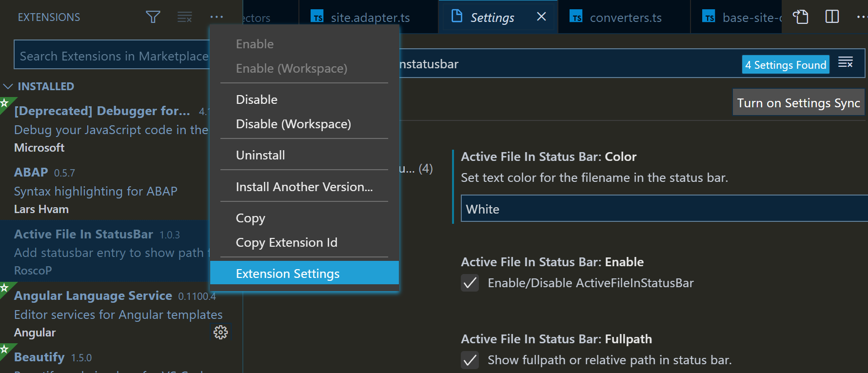The width and height of the screenshot is (868, 373).
Task: Close the Settings tab
Action: pyautogui.click(x=541, y=17)
